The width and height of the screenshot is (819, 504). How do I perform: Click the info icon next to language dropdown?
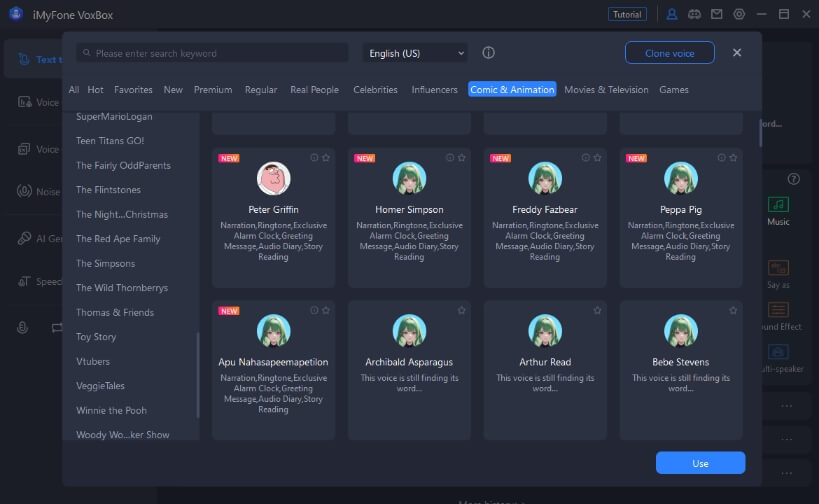click(488, 53)
